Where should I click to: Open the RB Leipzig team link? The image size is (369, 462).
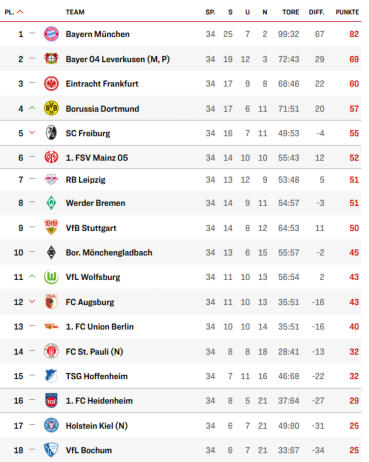(85, 180)
